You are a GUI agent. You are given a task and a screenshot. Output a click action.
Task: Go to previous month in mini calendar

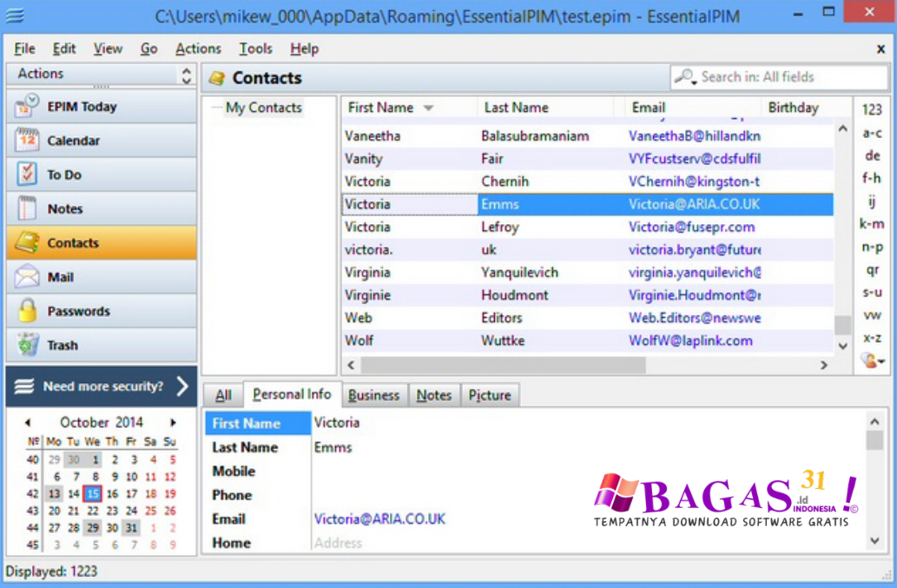[28, 423]
